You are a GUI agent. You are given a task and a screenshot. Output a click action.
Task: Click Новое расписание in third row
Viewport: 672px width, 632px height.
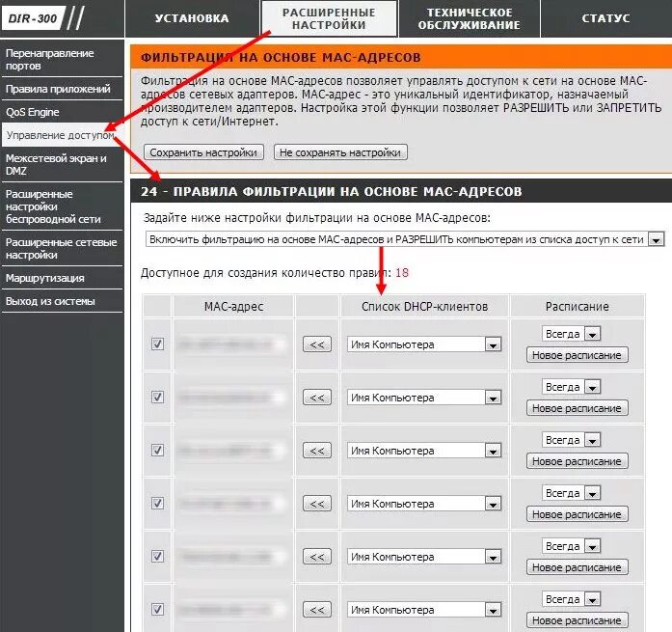click(577, 461)
